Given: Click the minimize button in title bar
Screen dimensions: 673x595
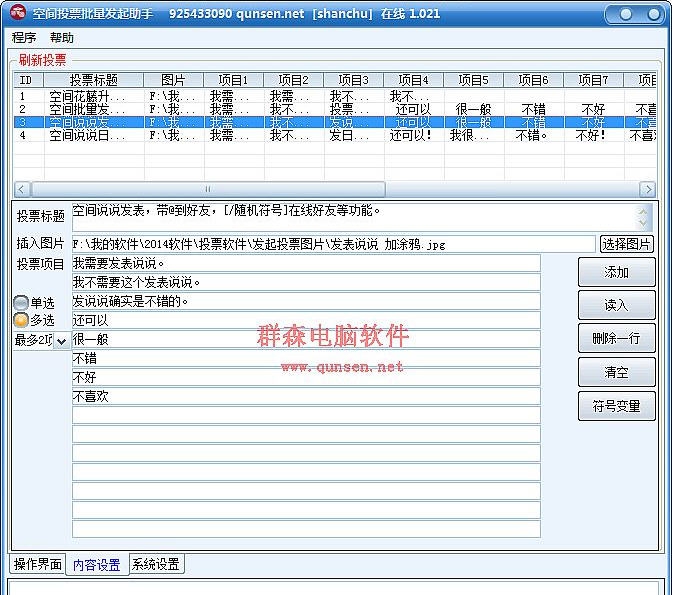Looking at the screenshot, I should (x=626, y=14).
